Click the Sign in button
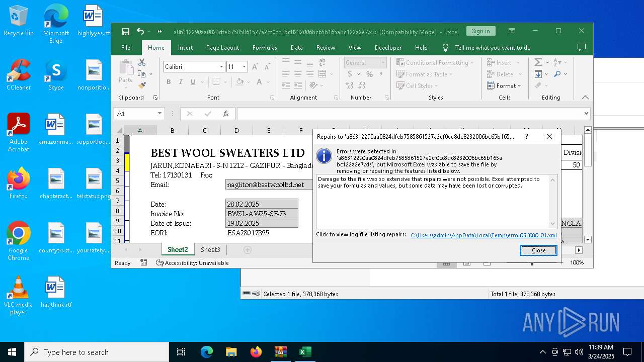 point(480,31)
